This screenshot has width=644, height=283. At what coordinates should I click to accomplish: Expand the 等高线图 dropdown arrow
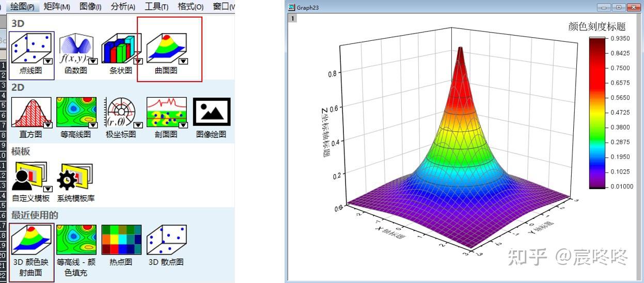click(93, 124)
